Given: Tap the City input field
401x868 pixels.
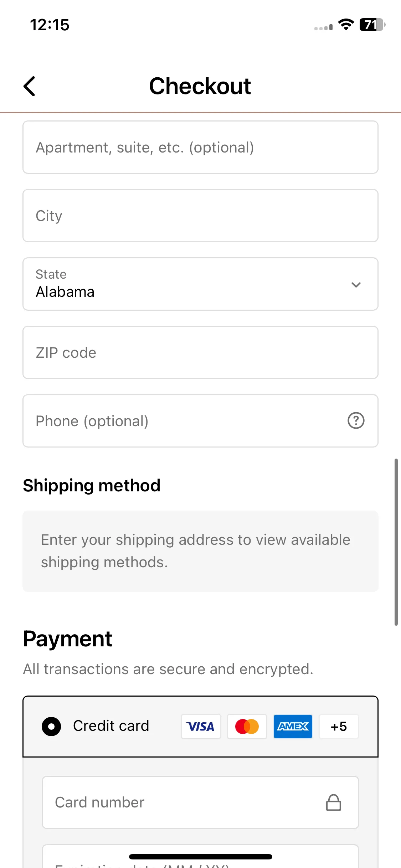Looking at the screenshot, I should pos(200,216).
